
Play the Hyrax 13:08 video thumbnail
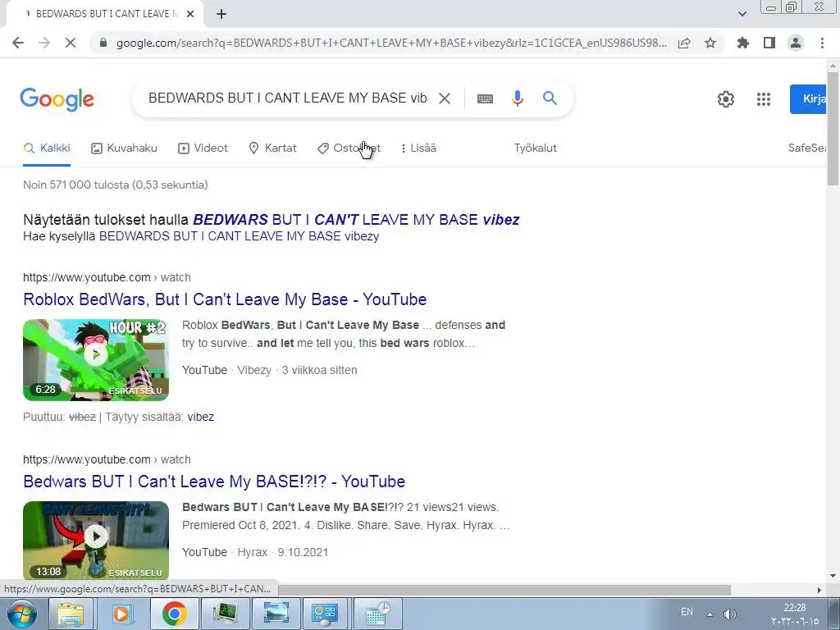tap(96, 541)
